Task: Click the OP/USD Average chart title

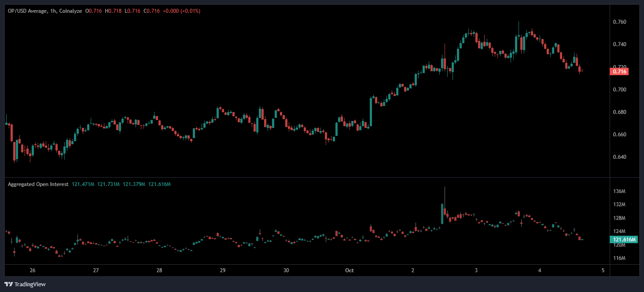Action: coord(45,11)
